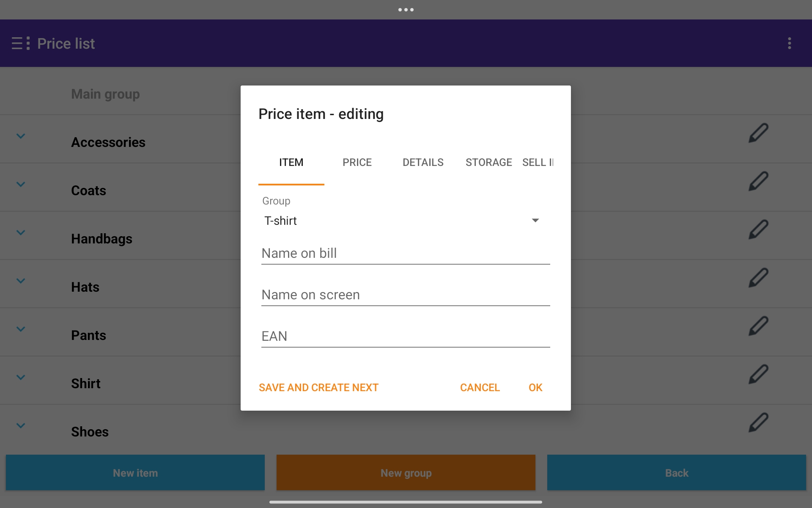Click the pencil edit icon for Pants
812x508 pixels.
point(758,326)
